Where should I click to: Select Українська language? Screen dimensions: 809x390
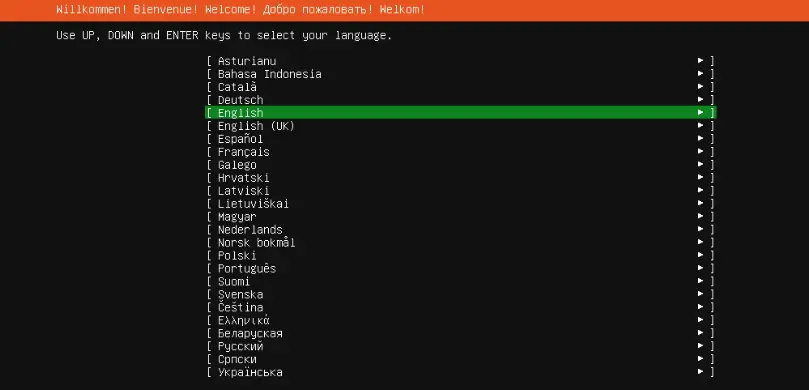pyautogui.click(x=461, y=372)
